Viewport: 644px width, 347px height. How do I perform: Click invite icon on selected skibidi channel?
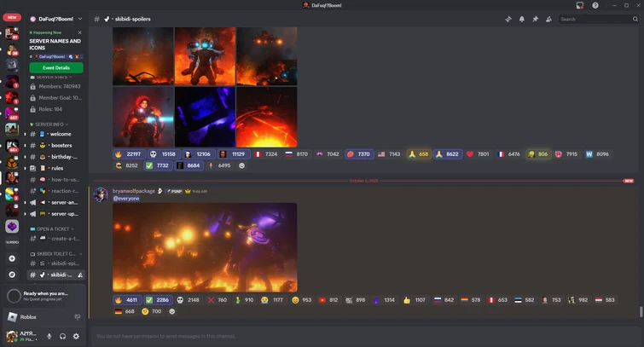80,275
